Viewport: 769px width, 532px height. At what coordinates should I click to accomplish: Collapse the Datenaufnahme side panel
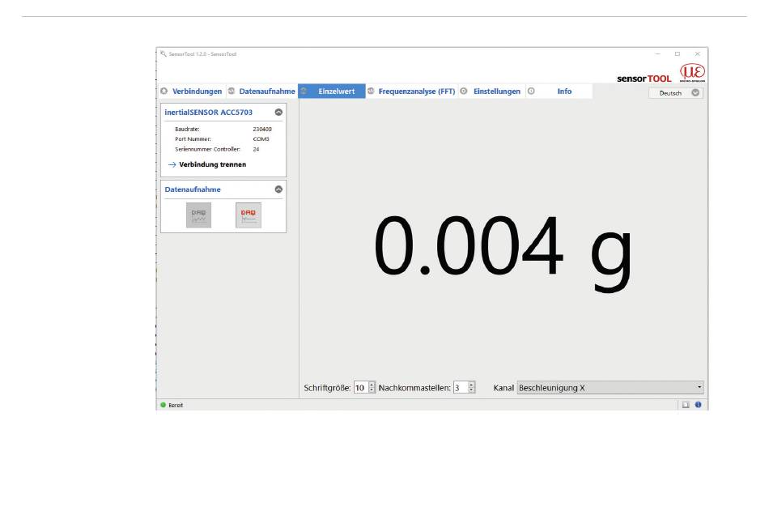(x=278, y=189)
